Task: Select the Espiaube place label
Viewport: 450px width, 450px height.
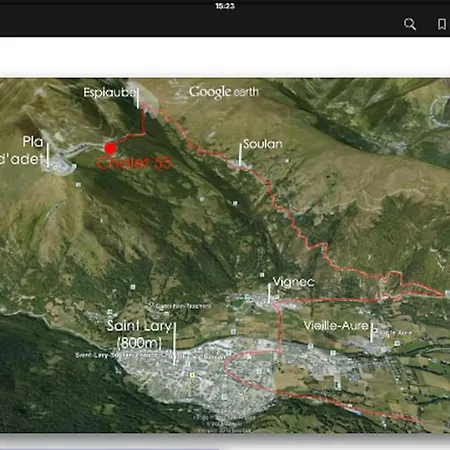Action: (x=109, y=92)
